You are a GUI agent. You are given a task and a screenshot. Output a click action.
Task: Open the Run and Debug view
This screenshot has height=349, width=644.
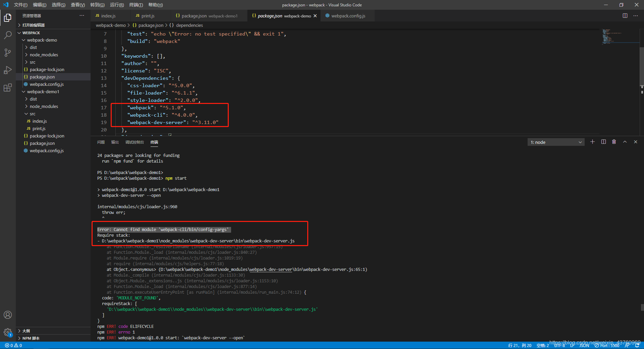point(8,70)
